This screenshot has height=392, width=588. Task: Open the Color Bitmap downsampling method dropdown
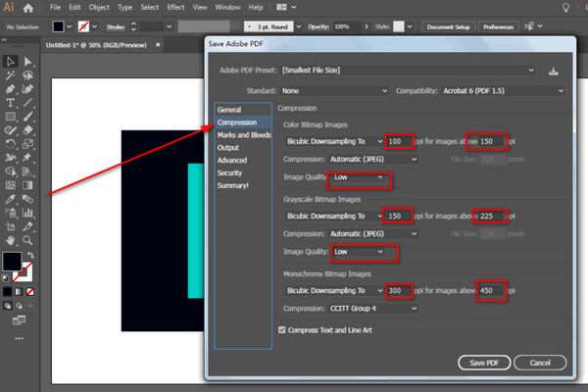[334, 141]
